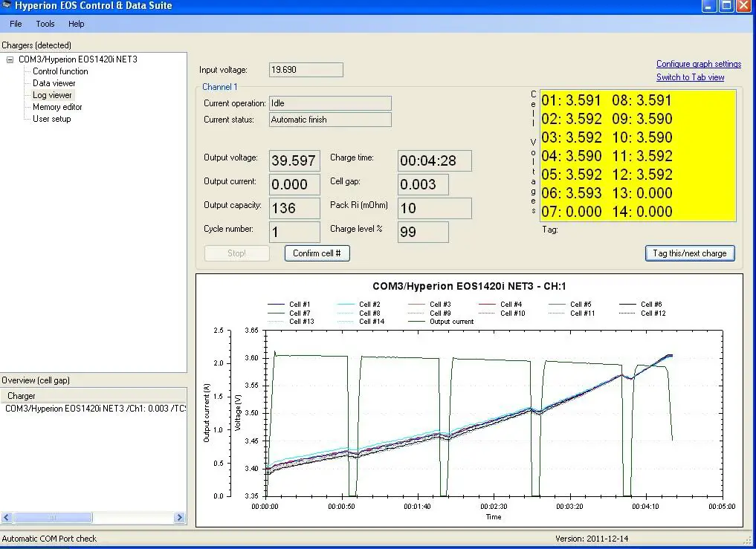Click the Switch to Tab view link

click(690, 77)
